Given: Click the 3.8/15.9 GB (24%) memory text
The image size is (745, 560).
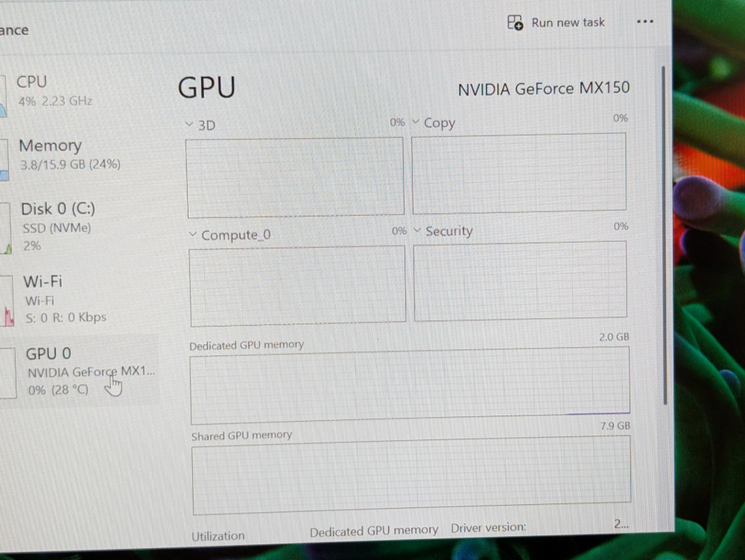Looking at the screenshot, I should tap(70, 164).
